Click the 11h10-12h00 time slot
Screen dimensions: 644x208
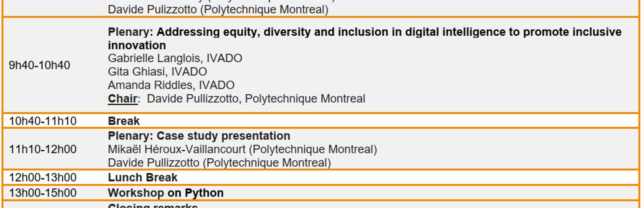43,149
